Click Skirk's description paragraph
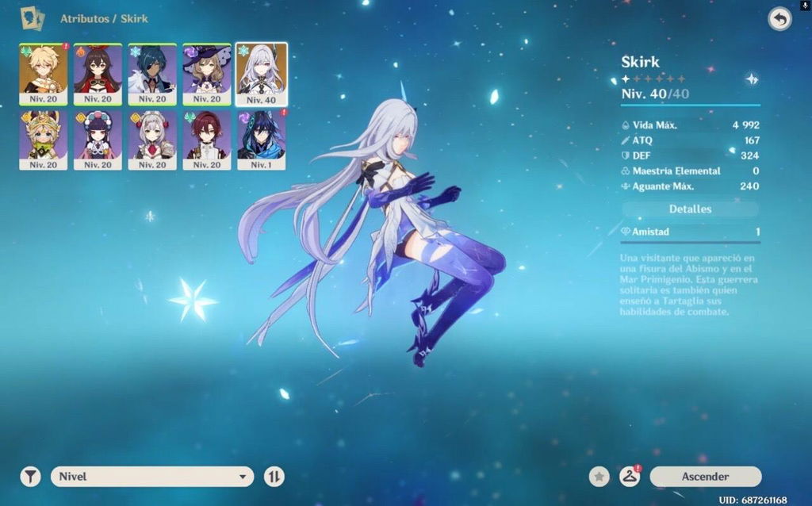 tap(689, 285)
